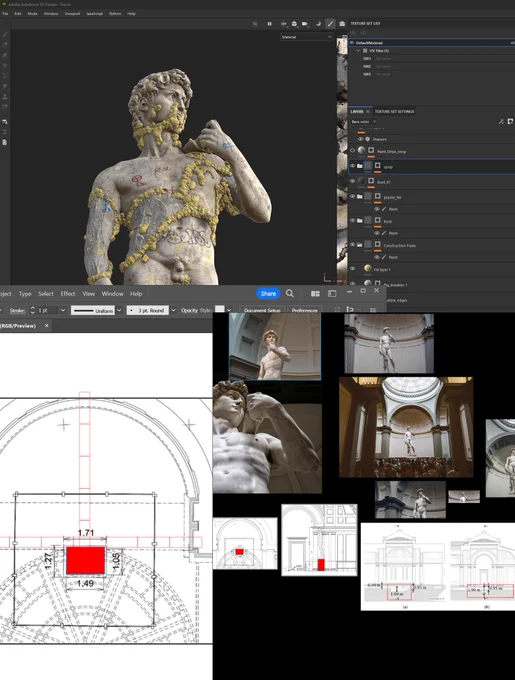The width and height of the screenshot is (515, 680).
Task: Click the Style color swatch in Illustrator
Action: click(220, 310)
